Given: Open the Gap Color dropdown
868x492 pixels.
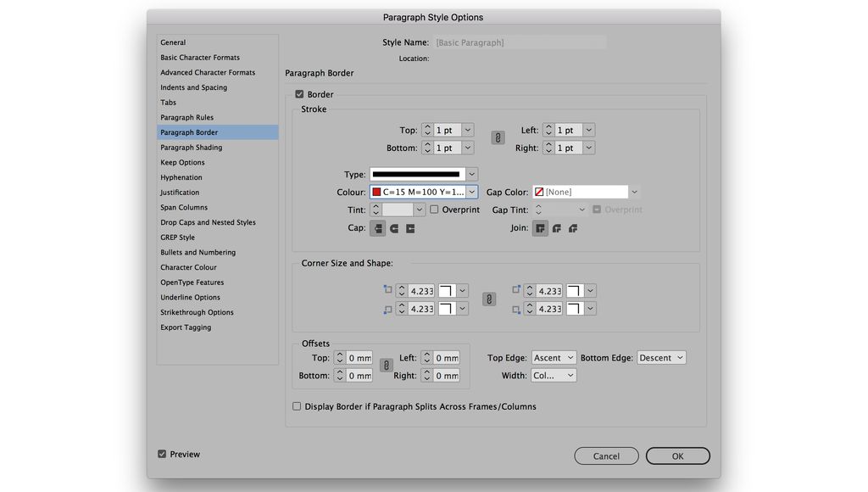Looking at the screenshot, I should 633,191.
